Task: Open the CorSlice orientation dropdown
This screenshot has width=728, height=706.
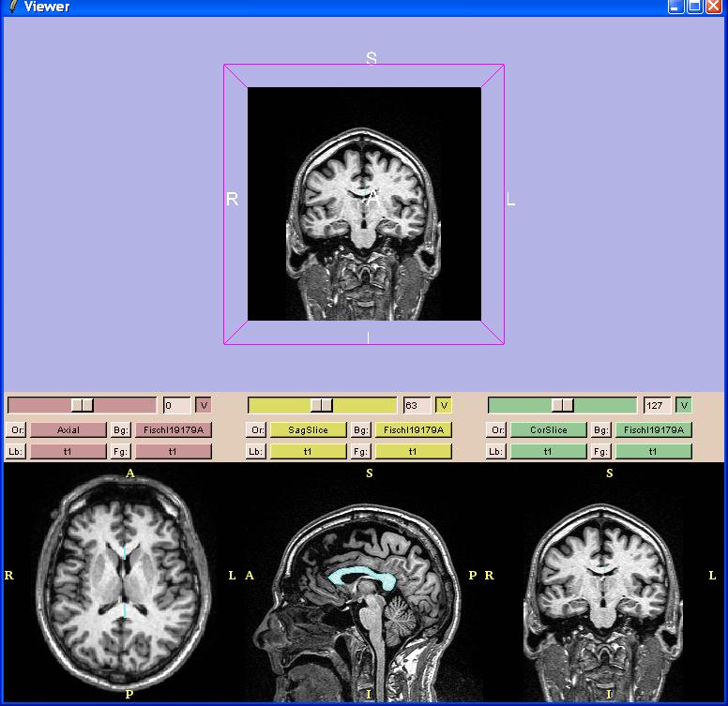Action: point(549,430)
